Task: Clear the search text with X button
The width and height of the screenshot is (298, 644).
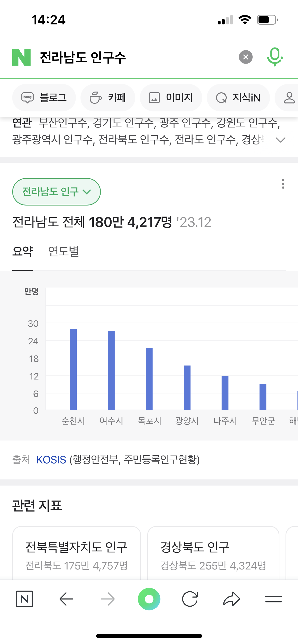Action: (246, 57)
